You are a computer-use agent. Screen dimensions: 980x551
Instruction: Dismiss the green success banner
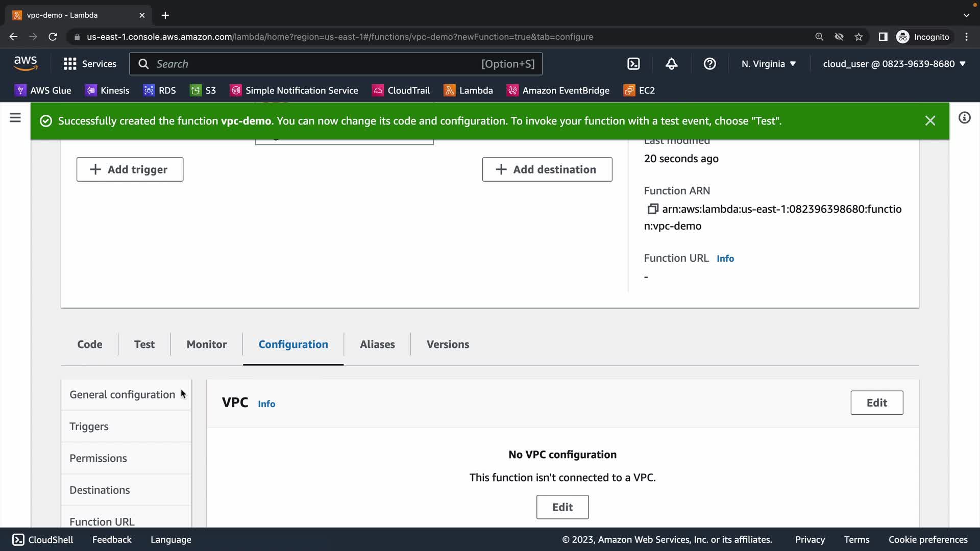tap(930, 121)
